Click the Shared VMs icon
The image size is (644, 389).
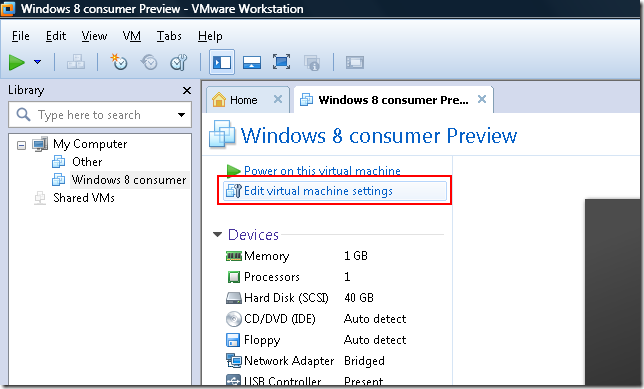pyautogui.click(x=40, y=198)
